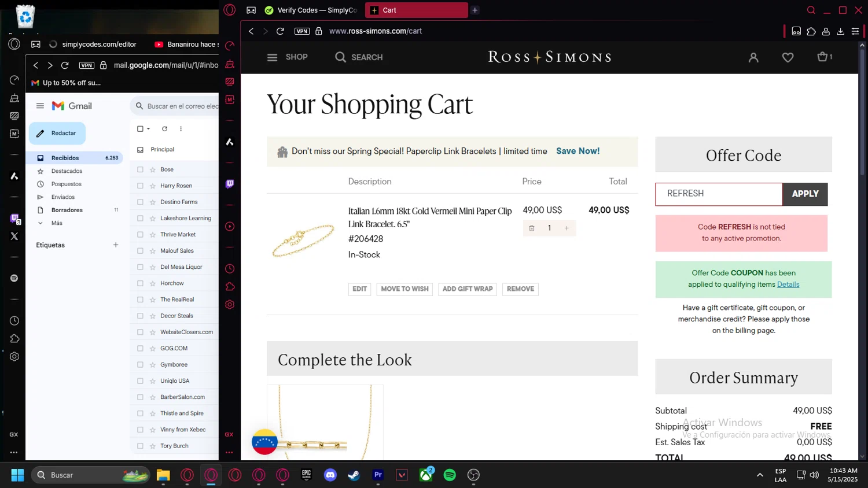Open Discord from the Windows taskbar

click(330, 475)
